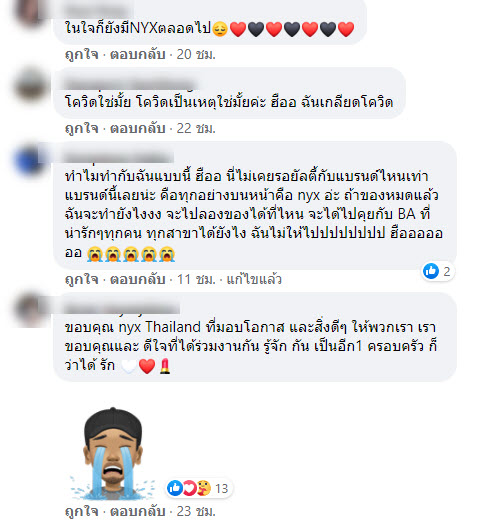Click the 23 ชม. timestamp under the sticker
481x523 pixels.
(x=196, y=511)
